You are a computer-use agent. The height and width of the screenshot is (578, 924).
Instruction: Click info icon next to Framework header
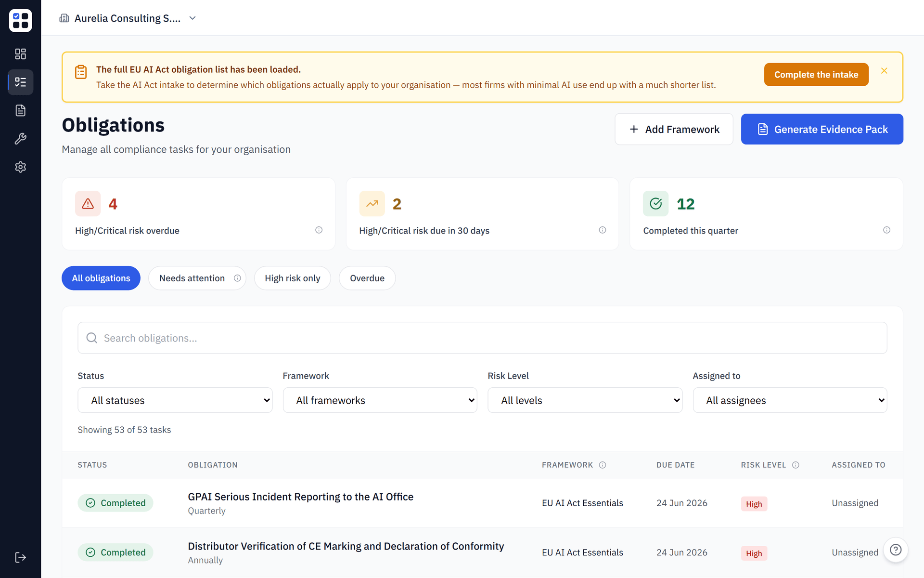(603, 465)
